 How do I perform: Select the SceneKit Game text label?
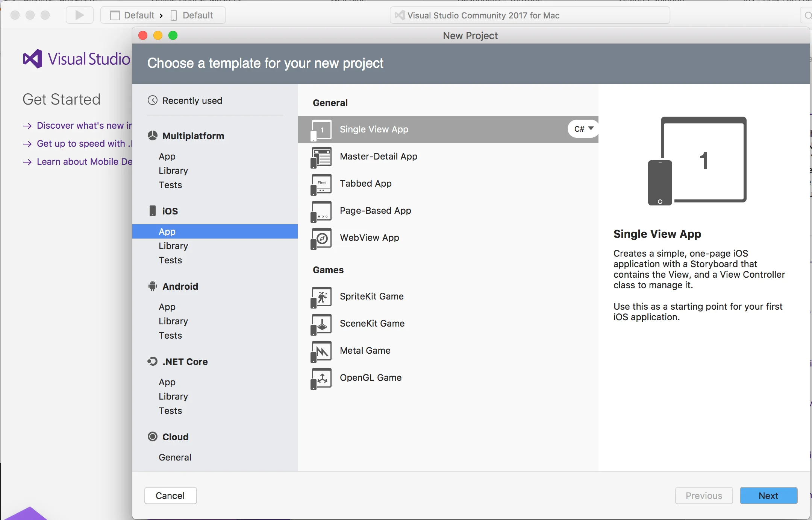372,323
